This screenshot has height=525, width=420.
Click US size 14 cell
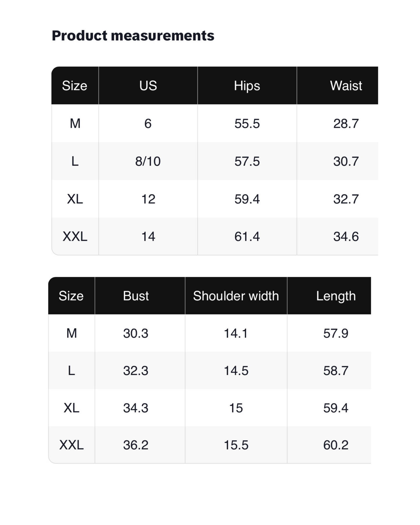click(x=148, y=236)
